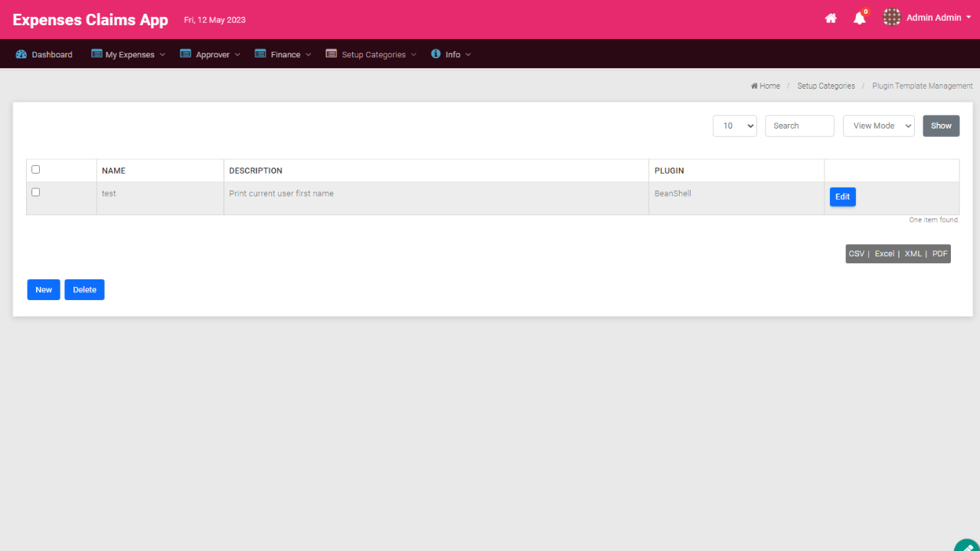Click the New button
This screenshot has width=980, height=551.
[x=44, y=289]
